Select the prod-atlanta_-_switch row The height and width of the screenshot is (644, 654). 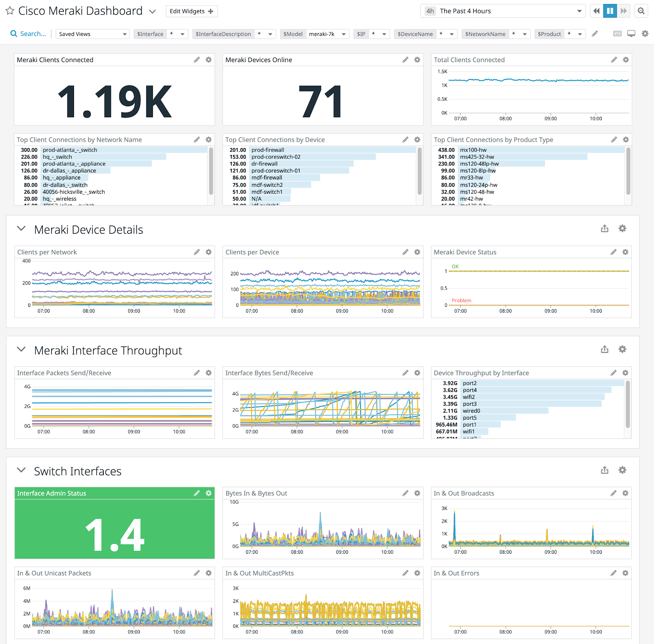(111, 150)
